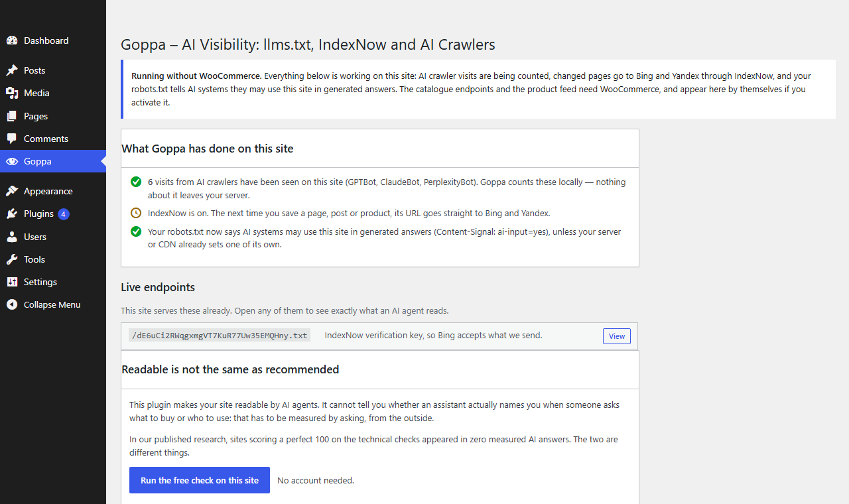Open the Comments menu item
Viewport: 849px width, 504px height.
click(53, 139)
